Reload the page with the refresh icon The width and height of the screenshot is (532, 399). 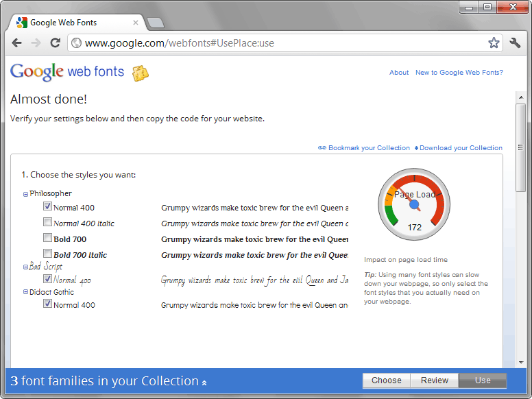coord(55,43)
